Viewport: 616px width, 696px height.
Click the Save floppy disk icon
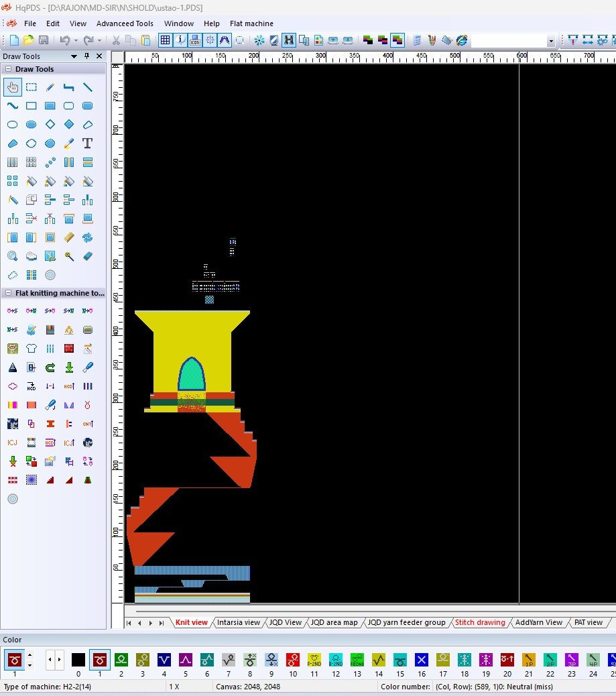(x=44, y=40)
